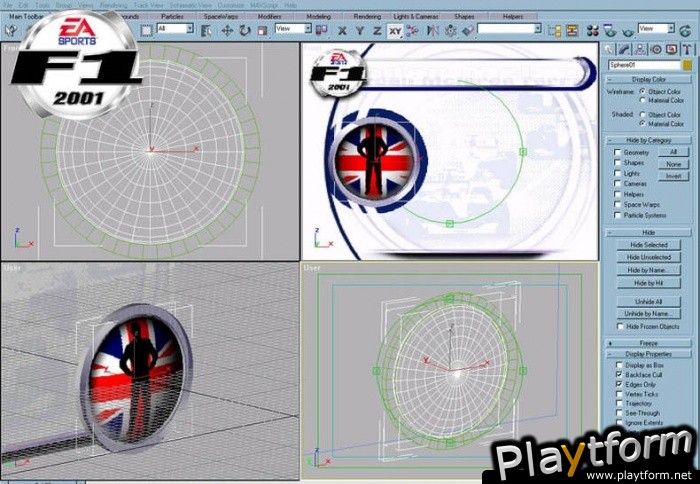Enable Hide Frozen Objects checkbox
The height and width of the screenshot is (484, 700).
pos(621,326)
